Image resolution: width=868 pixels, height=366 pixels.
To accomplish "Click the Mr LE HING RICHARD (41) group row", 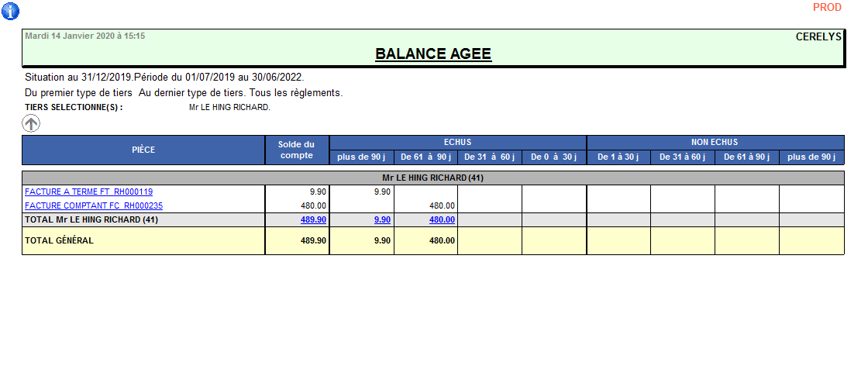I will tap(432, 178).
